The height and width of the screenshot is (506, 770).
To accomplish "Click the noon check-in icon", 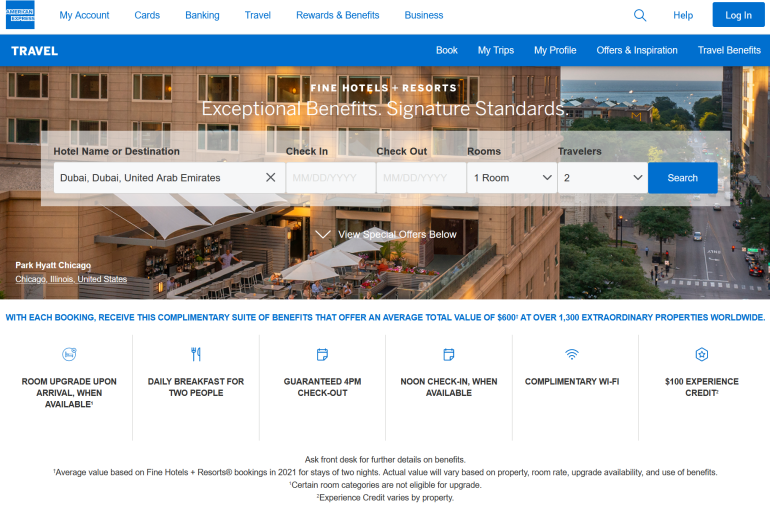I will [449, 354].
